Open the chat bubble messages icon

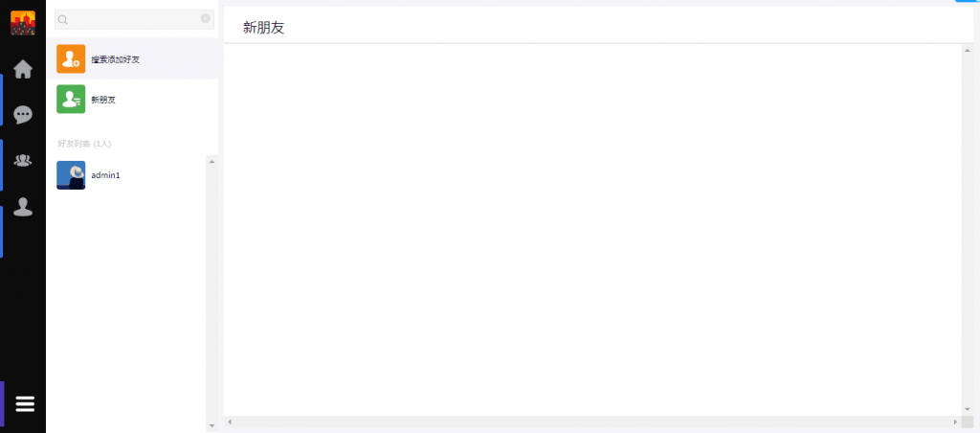pos(23,115)
